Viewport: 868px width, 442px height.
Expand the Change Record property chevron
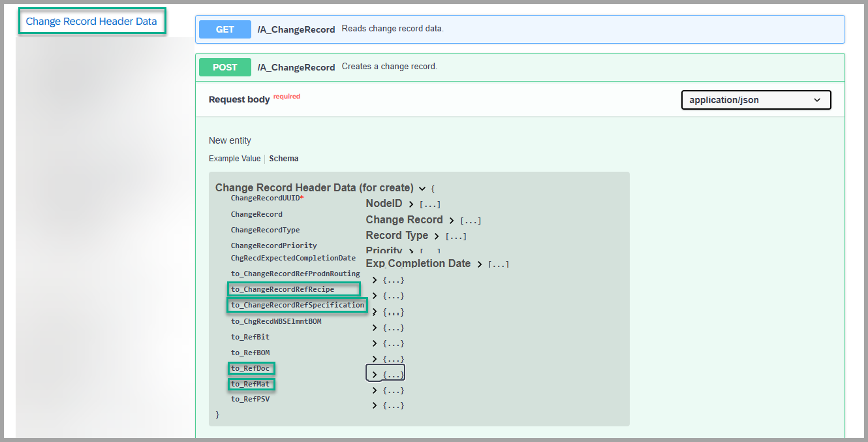click(x=452, y=221)
